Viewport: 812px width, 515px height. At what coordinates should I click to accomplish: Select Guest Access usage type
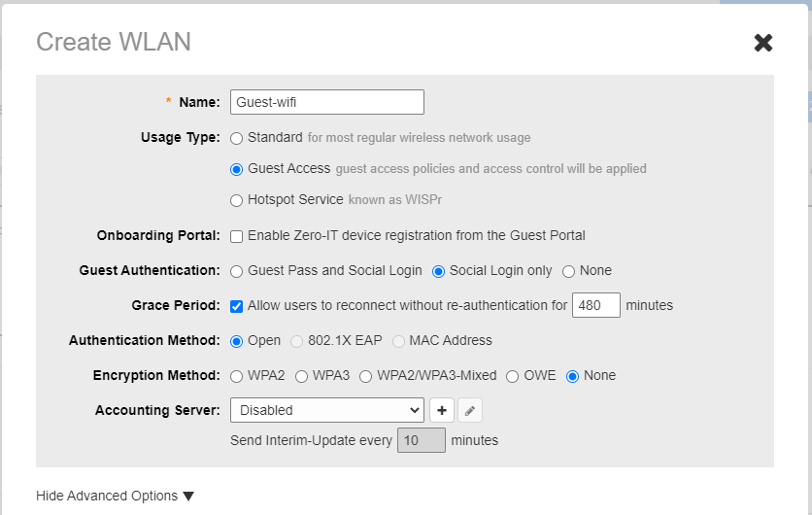pyautogui.click(x=237, y=169)
